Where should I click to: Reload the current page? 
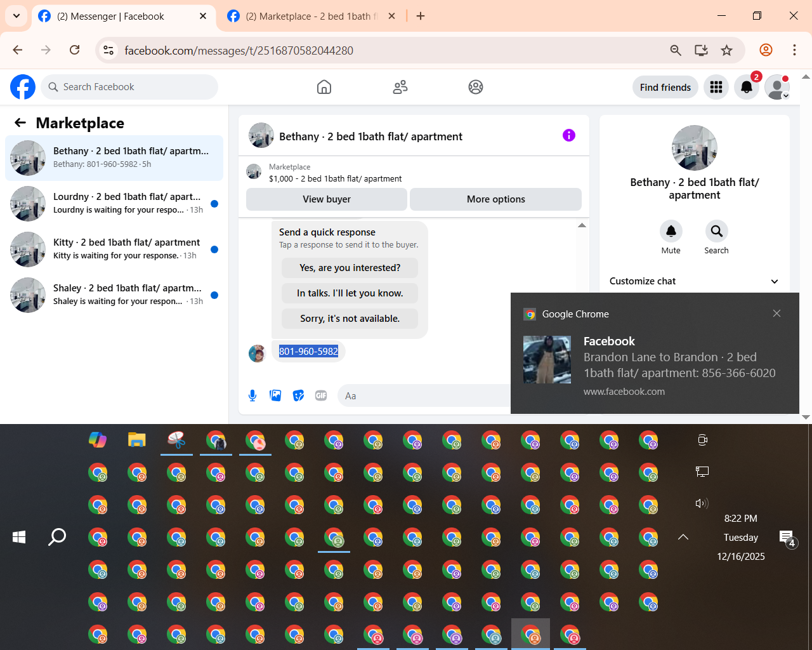point(75,50)
